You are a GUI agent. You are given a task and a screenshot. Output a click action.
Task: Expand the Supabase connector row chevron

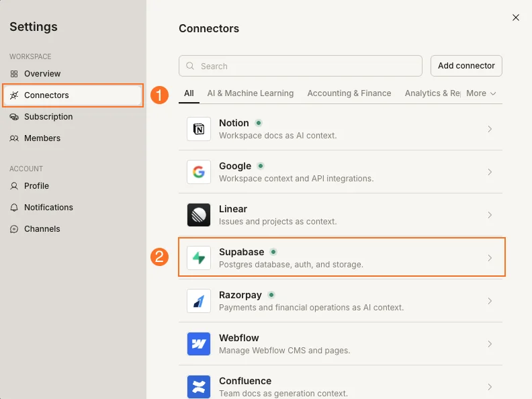tap(490, 258)
